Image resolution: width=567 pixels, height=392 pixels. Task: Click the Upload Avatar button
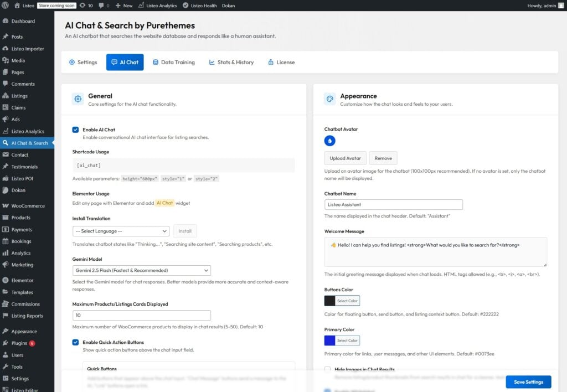[345, 158]
